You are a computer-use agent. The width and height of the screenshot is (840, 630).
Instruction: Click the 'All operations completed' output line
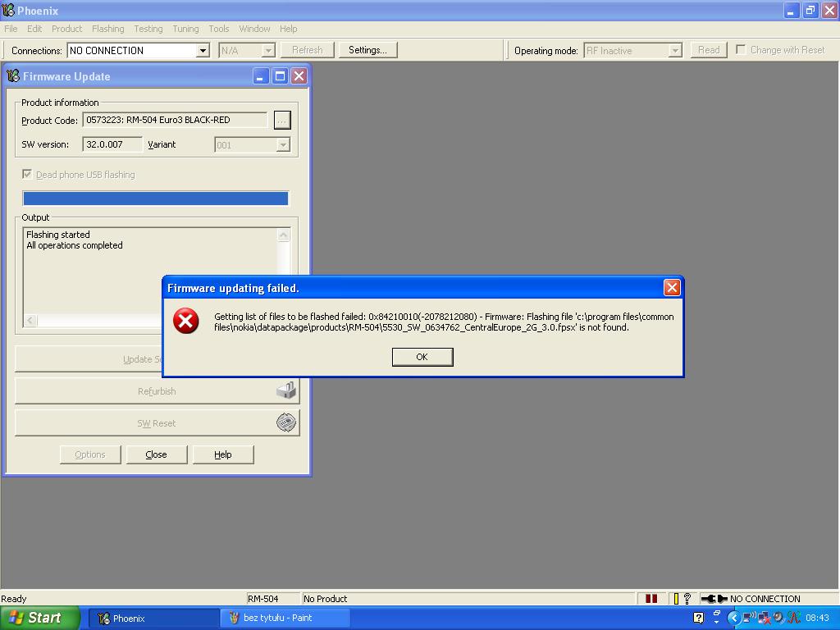click(x=75, y=245)
